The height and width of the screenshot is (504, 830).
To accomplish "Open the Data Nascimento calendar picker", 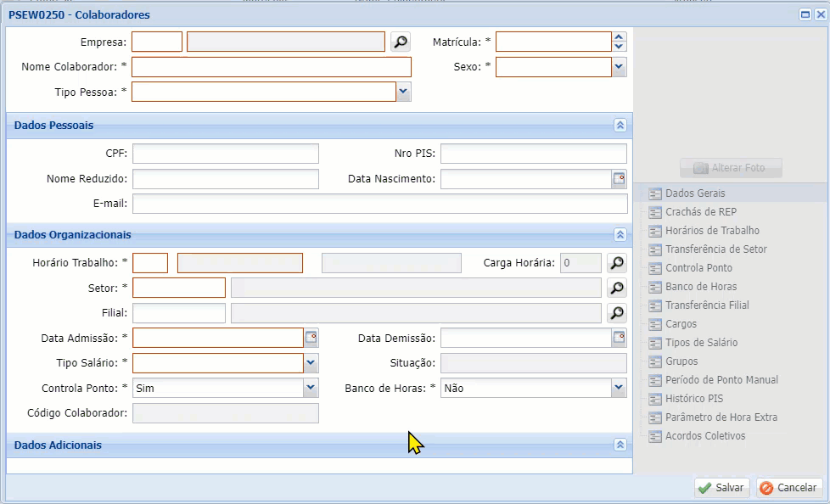I will (x=619, y=179).
